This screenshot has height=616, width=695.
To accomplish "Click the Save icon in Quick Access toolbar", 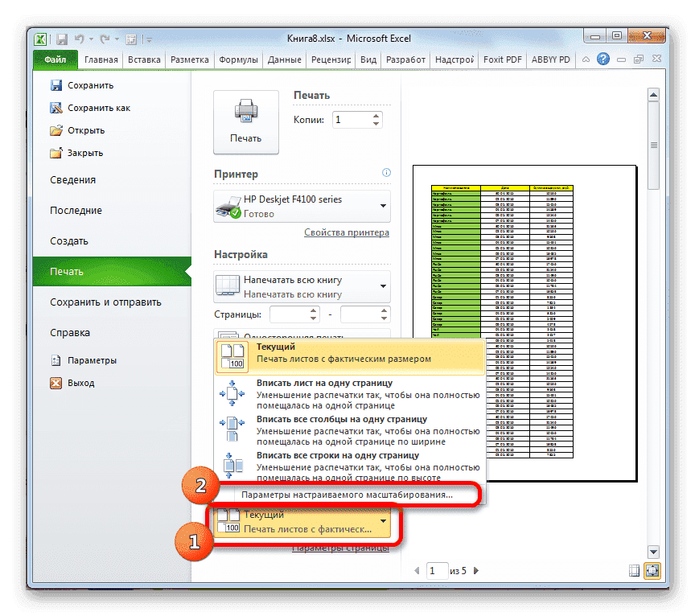I will [x=62, y=38].
